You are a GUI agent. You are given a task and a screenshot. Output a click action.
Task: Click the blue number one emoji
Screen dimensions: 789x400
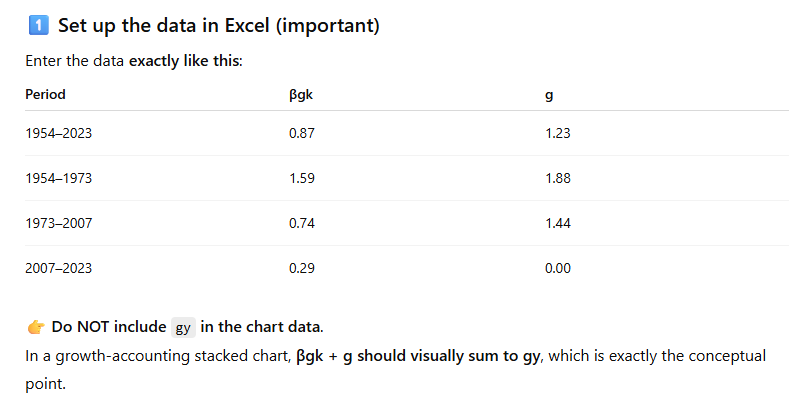37,26
